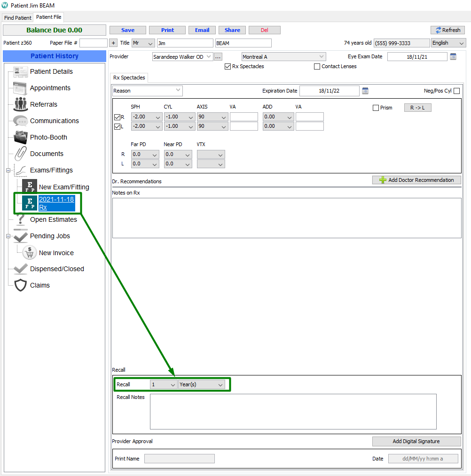Open right eye AXIS dropdown
Screen dimensions: 471x476
click(212, 117)
